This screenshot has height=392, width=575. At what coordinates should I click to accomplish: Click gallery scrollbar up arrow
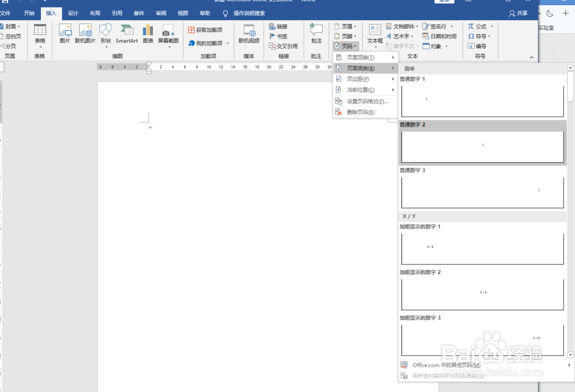pos(570,67)
